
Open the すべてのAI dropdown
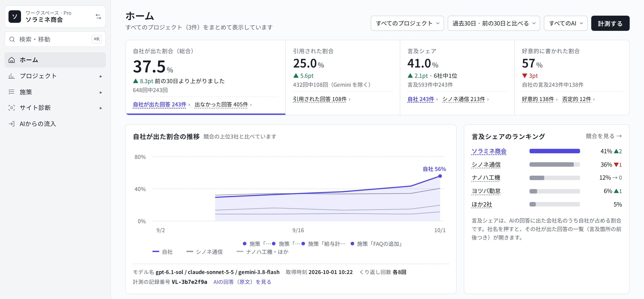[565, 23]
